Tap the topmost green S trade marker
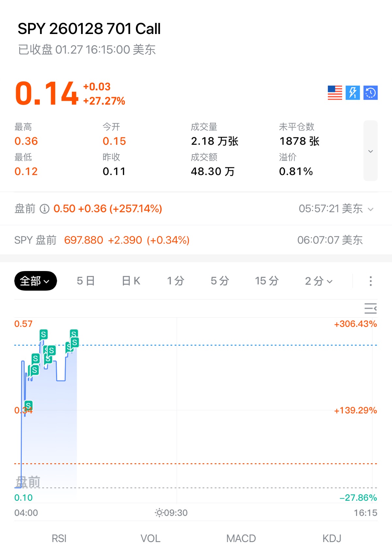Viewport: 392px width, 559px height. tap(43, 334)
